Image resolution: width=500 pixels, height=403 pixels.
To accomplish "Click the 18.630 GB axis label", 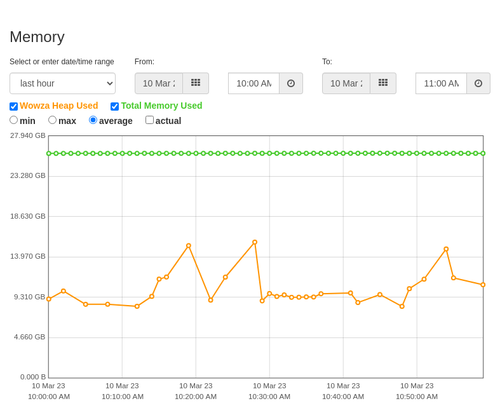I will (28, 216).
